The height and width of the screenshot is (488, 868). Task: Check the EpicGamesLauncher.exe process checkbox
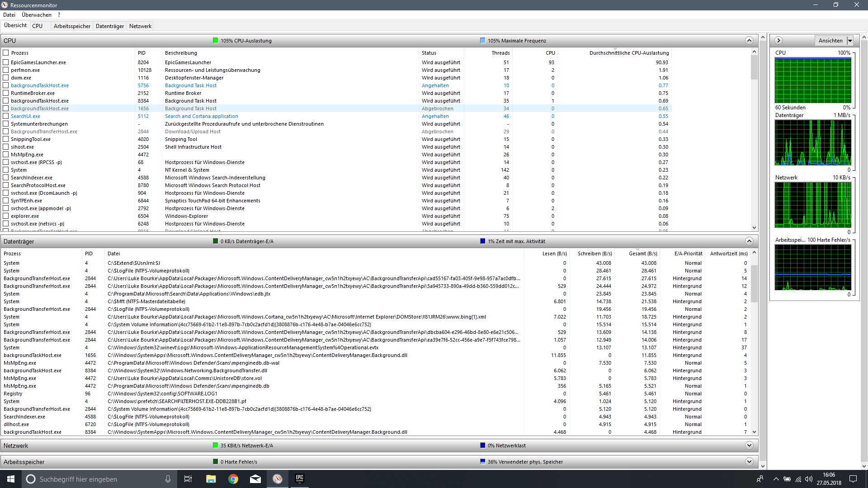pyautogui.click(x=6, y=62)
